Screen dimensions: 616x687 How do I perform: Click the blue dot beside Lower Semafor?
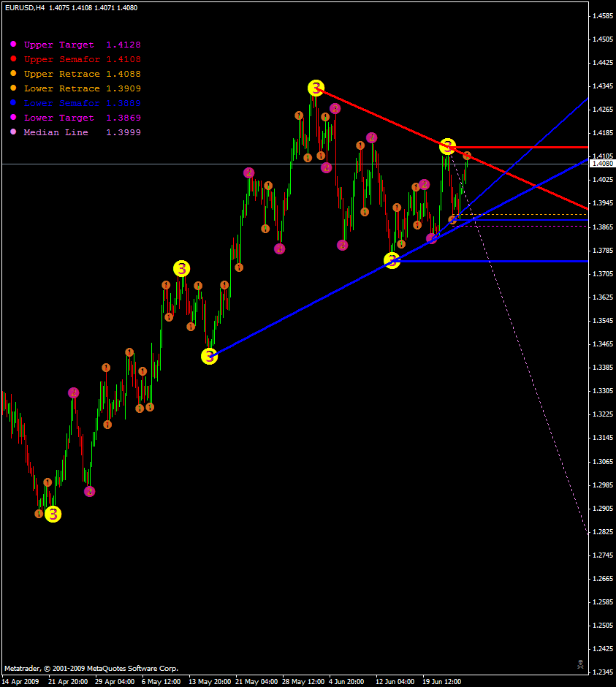(x=13, y=102)
